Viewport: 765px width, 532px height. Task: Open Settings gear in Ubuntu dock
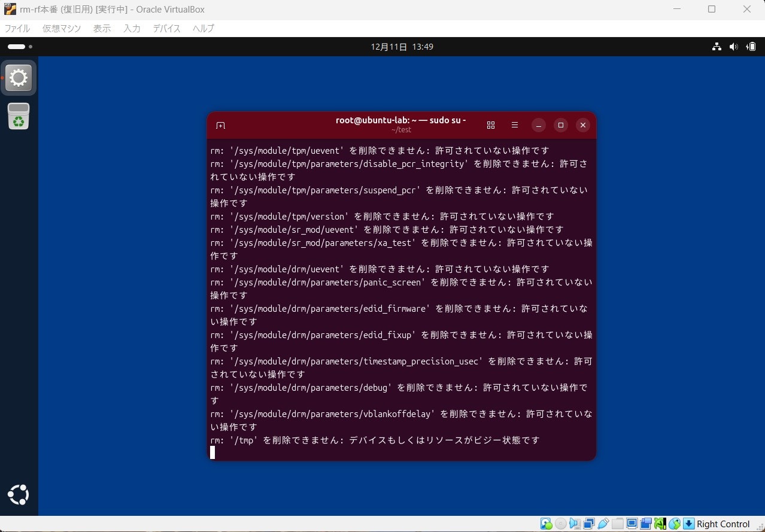point(19,78)
